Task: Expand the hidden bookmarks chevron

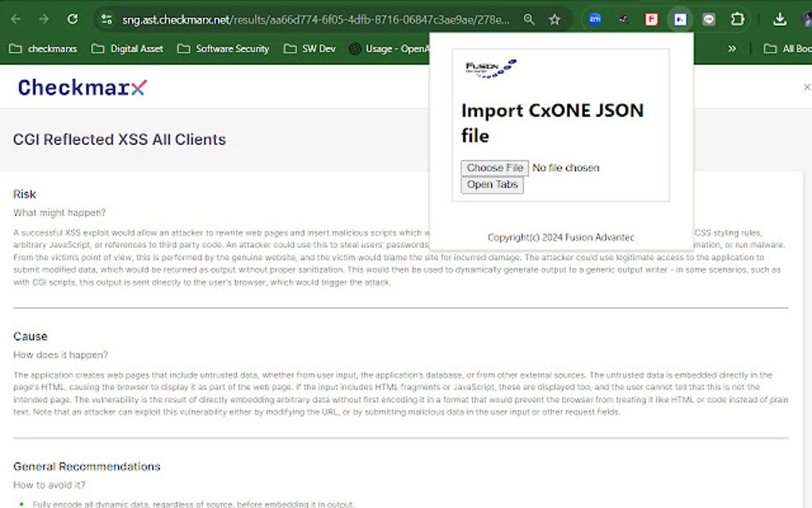Action: pos(732,49)
